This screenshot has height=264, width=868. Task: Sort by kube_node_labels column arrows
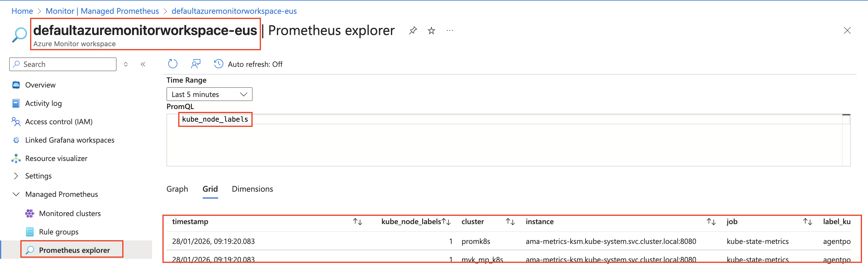click(x=446, y=222)
